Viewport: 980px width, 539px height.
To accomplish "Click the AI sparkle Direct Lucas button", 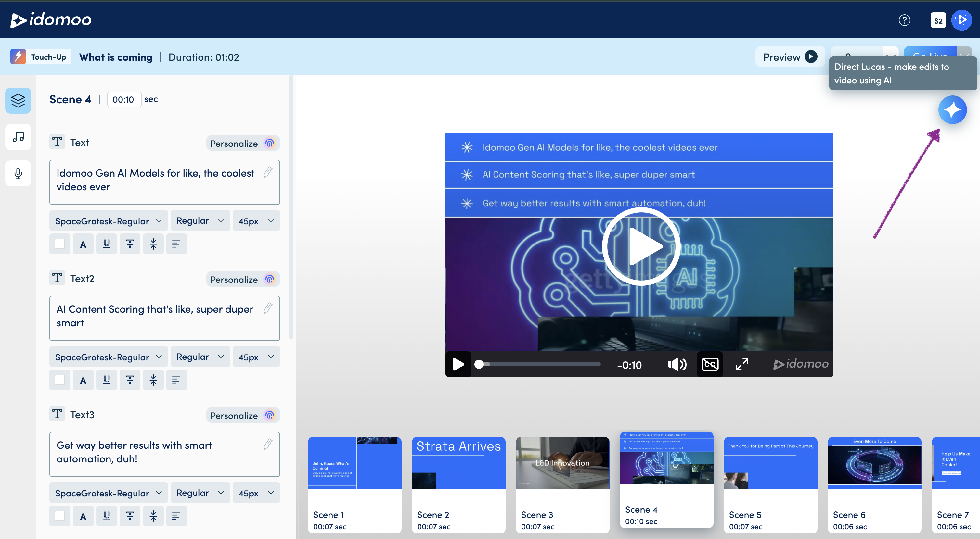I will [952, 110].
